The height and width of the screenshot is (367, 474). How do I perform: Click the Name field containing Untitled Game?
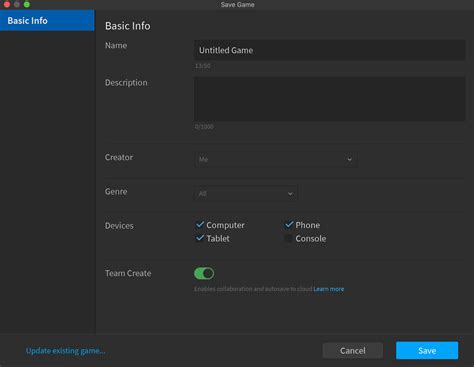point(330,50)
